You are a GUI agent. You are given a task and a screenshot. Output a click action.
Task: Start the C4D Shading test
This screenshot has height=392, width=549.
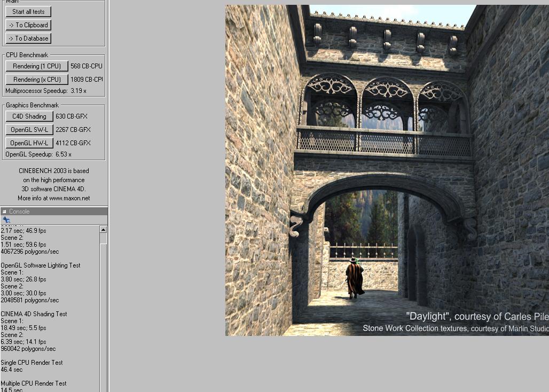tap(29, 116)
